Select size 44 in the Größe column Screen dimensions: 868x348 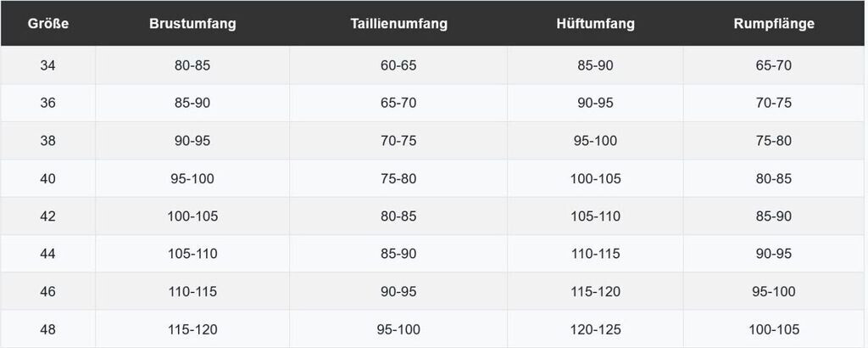tap(47, 254)
